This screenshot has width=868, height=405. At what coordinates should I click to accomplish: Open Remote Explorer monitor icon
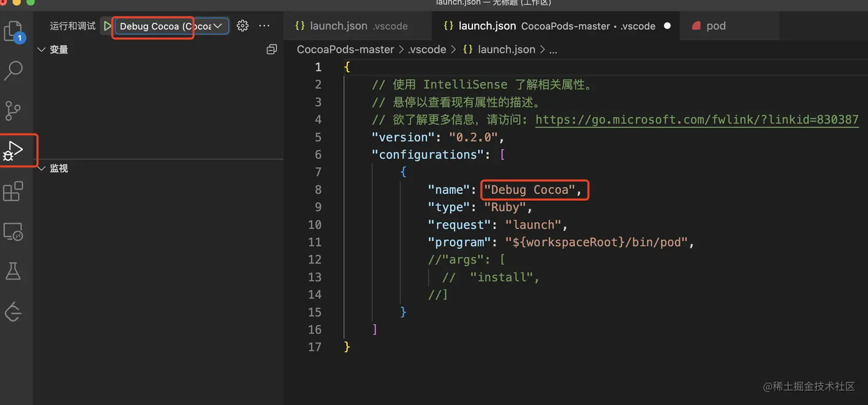[13, 232]
